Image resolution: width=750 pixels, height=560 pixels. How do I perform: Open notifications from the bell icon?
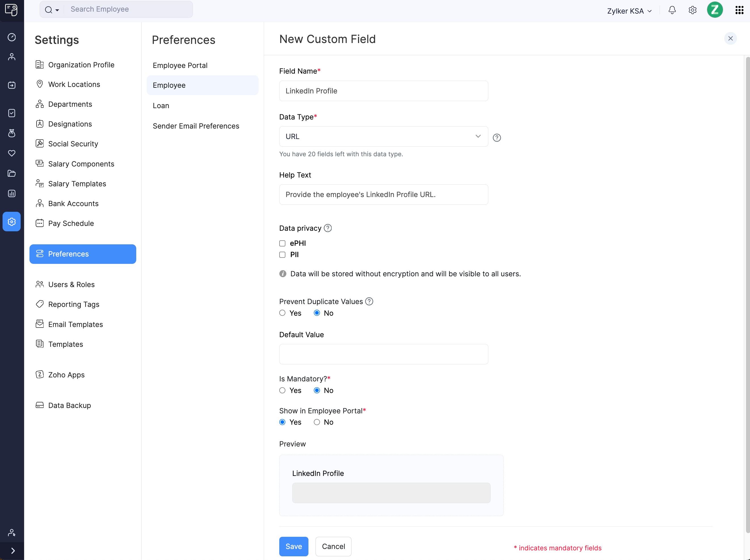tap(672, 10)
